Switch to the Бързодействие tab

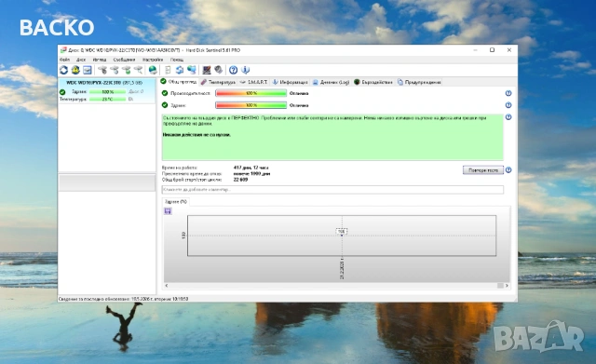pyautogui.click(x=373, y=82)
